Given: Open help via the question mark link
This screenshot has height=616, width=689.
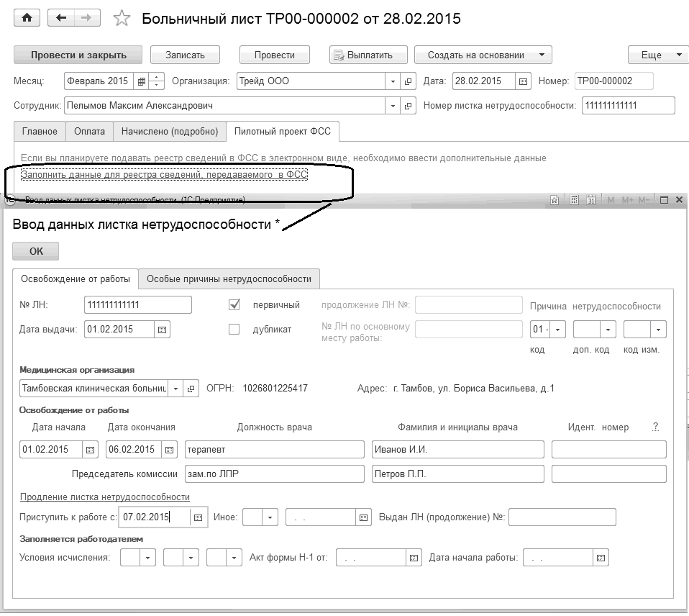Looking at the screenshot, I should pos(656,427).
